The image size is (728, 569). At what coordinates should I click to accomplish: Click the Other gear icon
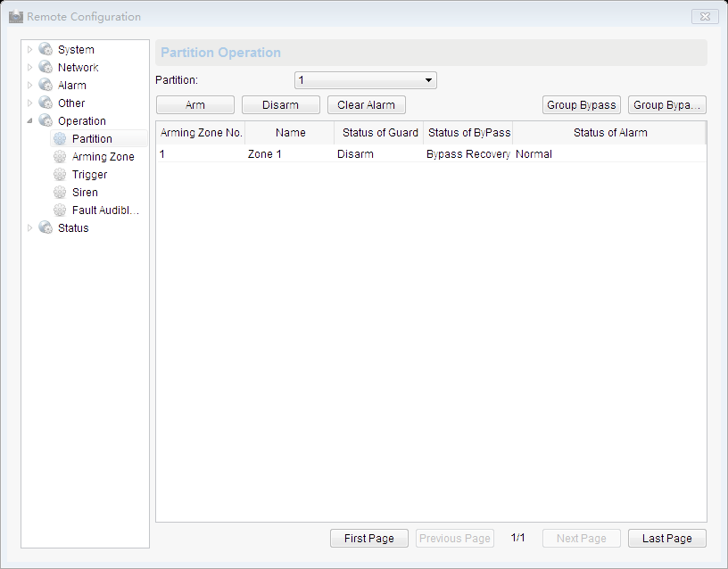pyautogui.click(x=45, y=103)
